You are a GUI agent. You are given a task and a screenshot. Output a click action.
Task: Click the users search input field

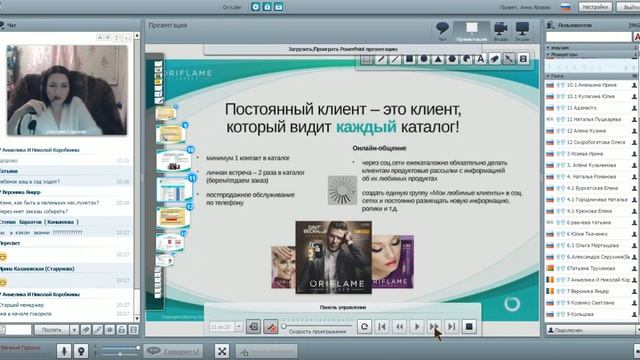click(589, 37)
